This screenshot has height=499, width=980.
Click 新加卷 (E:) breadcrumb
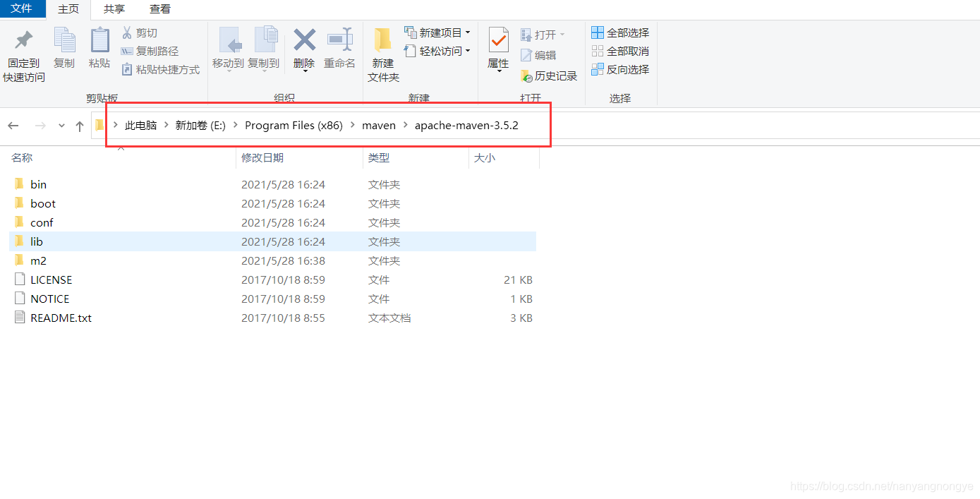point(200,125)
